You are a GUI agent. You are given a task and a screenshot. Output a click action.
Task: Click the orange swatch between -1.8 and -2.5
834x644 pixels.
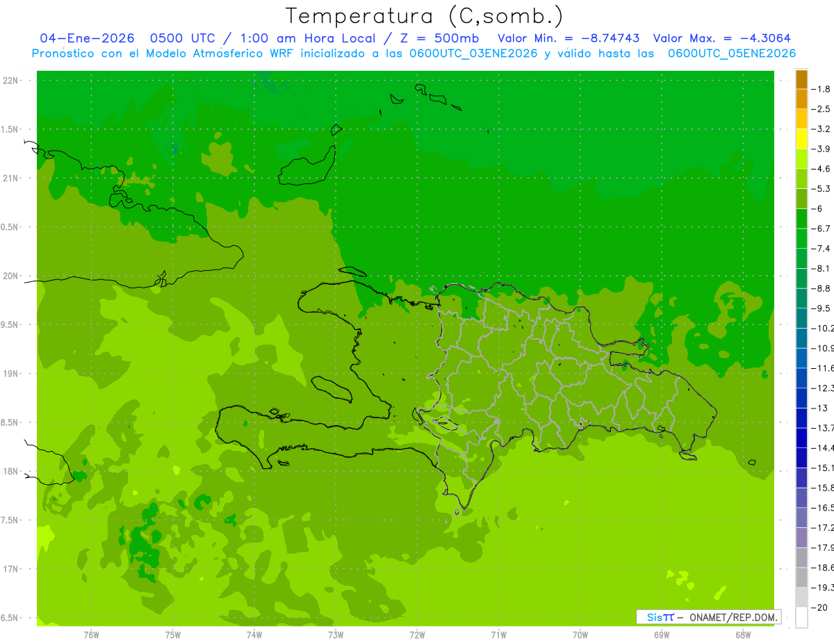point(801,99)
